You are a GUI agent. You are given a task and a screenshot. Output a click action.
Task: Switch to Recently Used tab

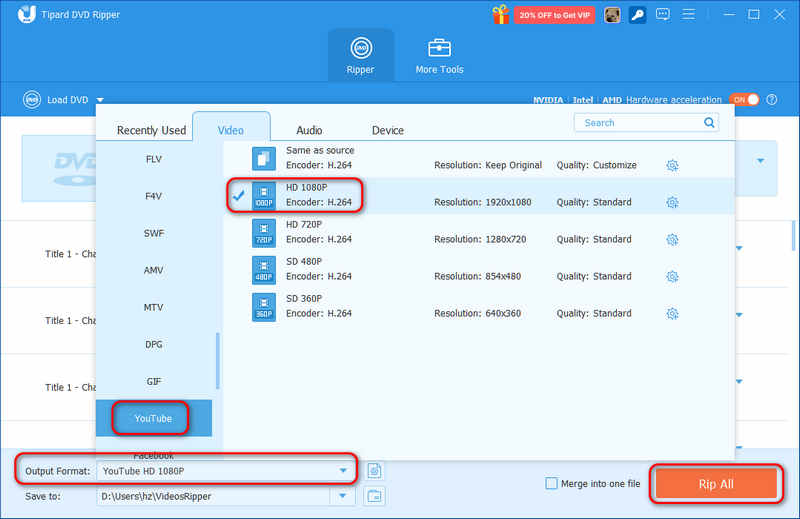coord(151,130)
